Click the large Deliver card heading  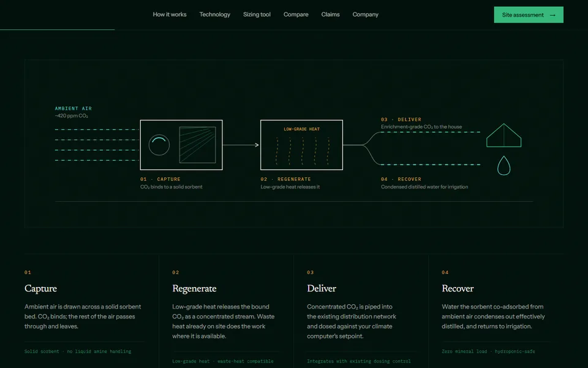[x=322, y=288]
